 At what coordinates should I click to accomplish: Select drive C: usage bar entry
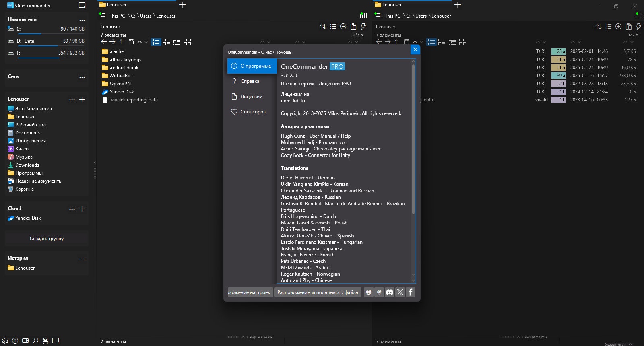tap(46, 29)
